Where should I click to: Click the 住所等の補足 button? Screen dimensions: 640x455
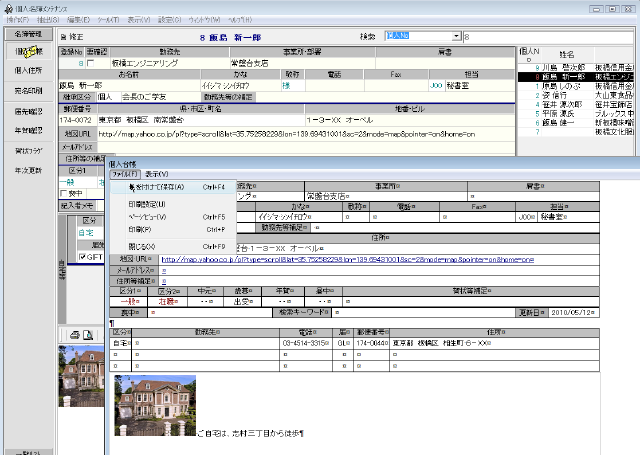(x=84, y=158)
